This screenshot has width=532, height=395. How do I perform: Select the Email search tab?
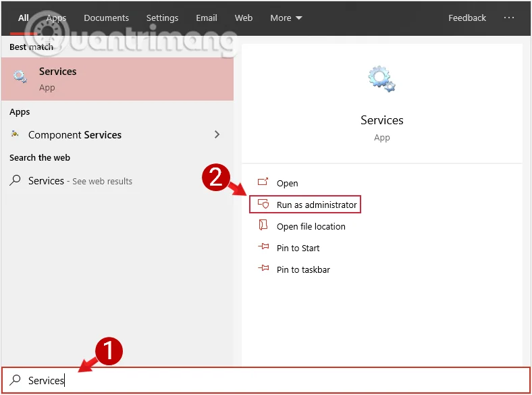[207, 18]
